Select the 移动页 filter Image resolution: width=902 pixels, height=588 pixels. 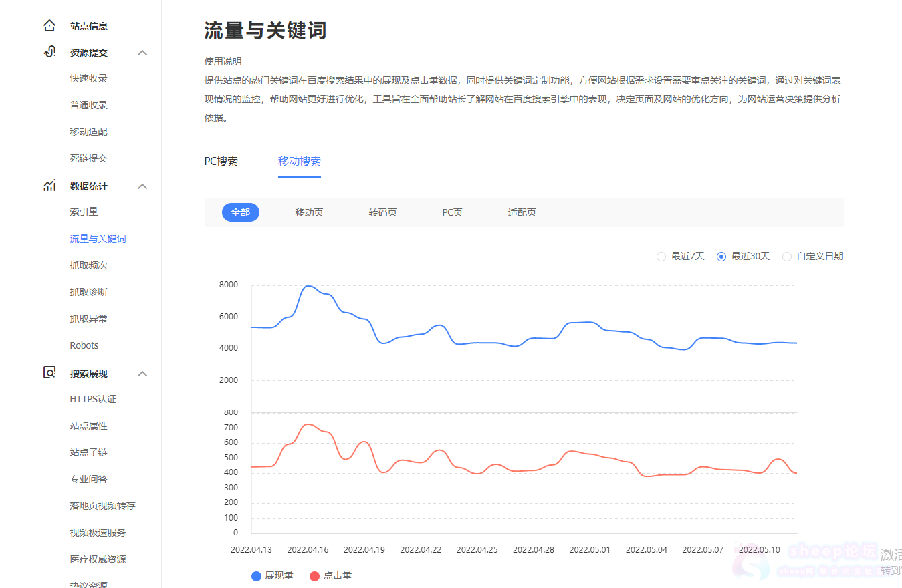(309, 212)
